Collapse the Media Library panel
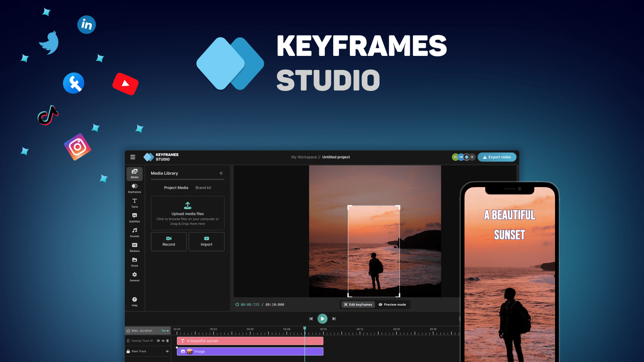The width and height of the screenshot is (644, 362). pos(221,173)
